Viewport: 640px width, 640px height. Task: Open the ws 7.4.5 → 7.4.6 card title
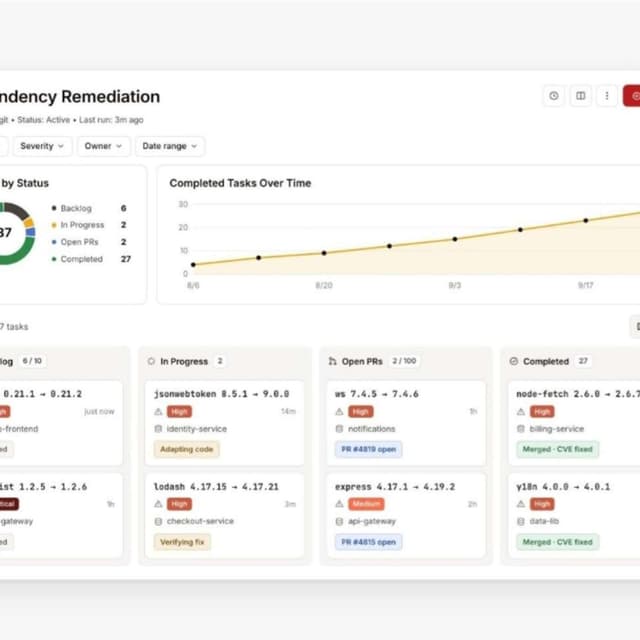click(377, 394)
